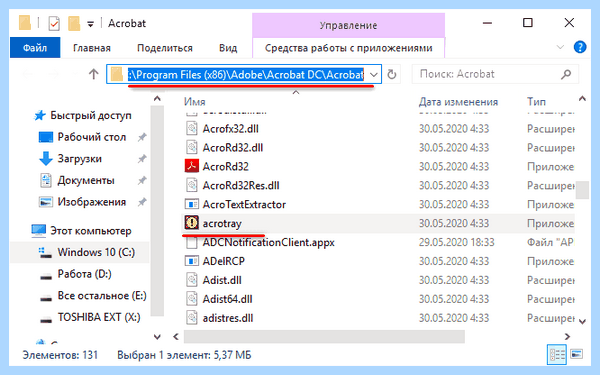Select the acrotray file name

click(x=222, y=223)
